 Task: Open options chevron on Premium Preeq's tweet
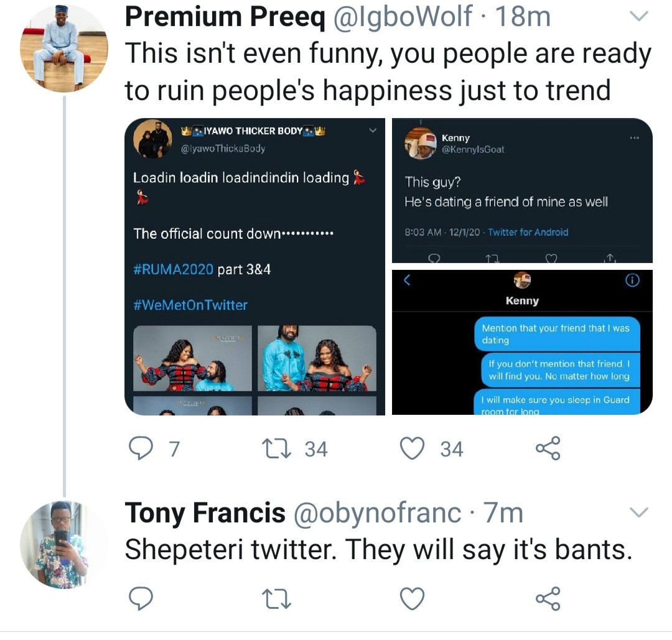[639, 16]
